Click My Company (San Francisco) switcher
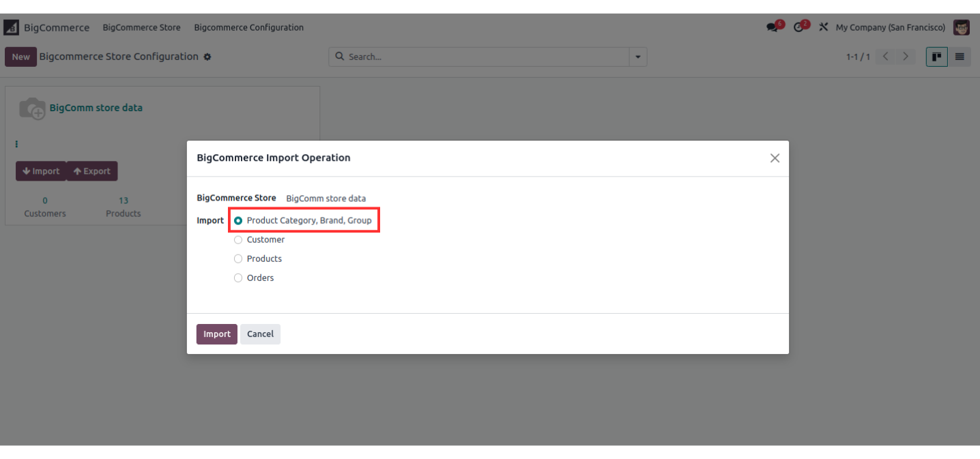The width and height of the screenshot is (980, 459). coord(891,27)
